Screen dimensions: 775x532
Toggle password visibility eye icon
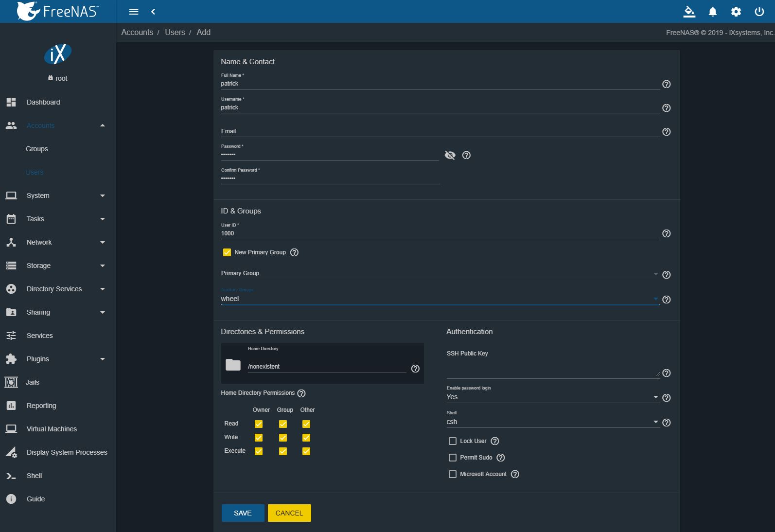(x=450, y=155)
